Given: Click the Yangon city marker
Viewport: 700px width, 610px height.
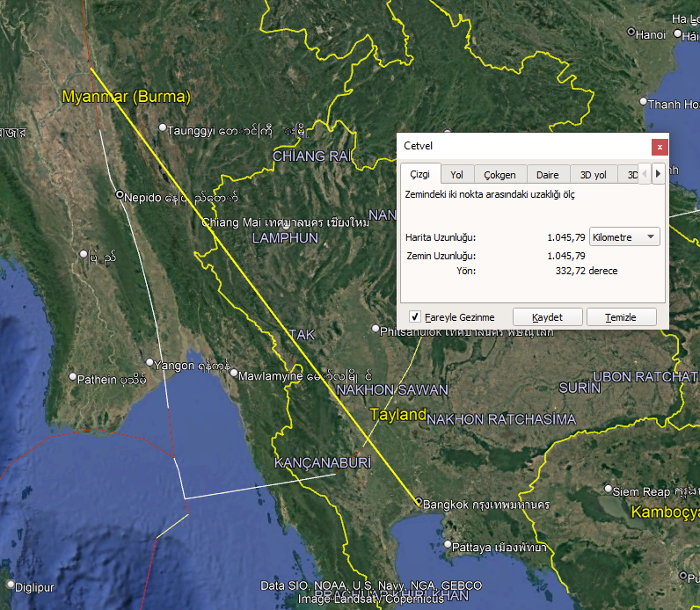Looking at the screenshot, I should (150, 362).
